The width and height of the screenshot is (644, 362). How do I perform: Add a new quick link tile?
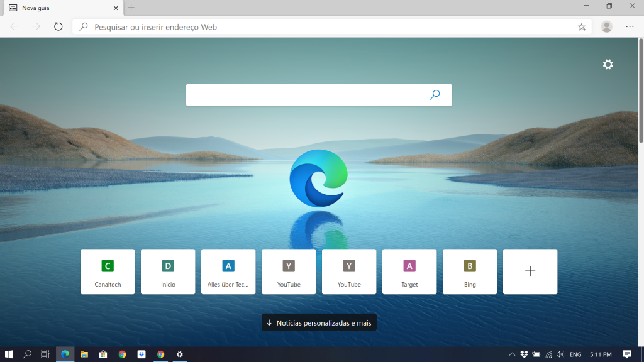coord(530,271)
